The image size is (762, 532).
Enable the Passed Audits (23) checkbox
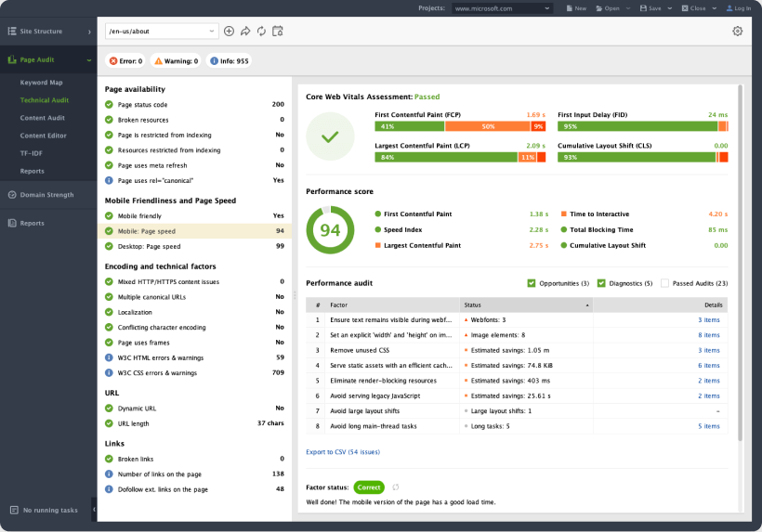pyautogui.click(x=665, y=283)
